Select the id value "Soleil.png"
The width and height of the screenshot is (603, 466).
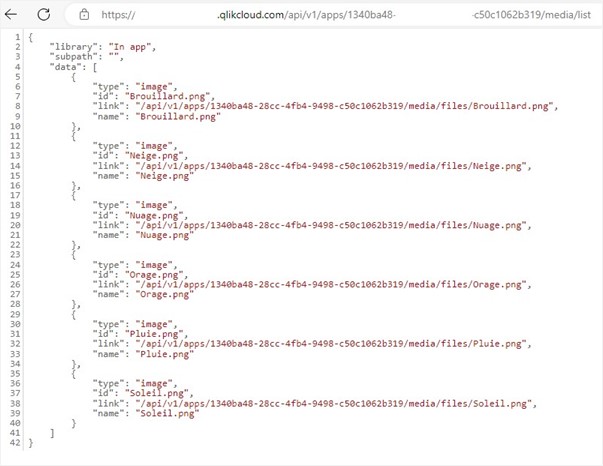[x=157, y=393]
